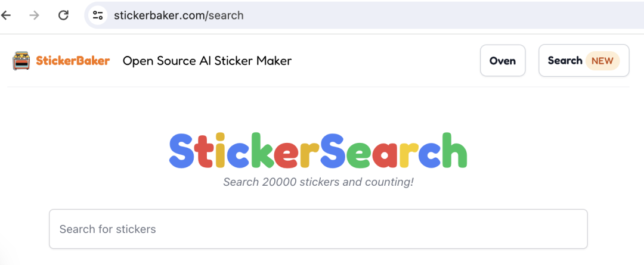The height and width of the screenshot is (265, 644).
Task: Select the 'Search 20000 stickers and counting!' subtitle
Action: 318,182
